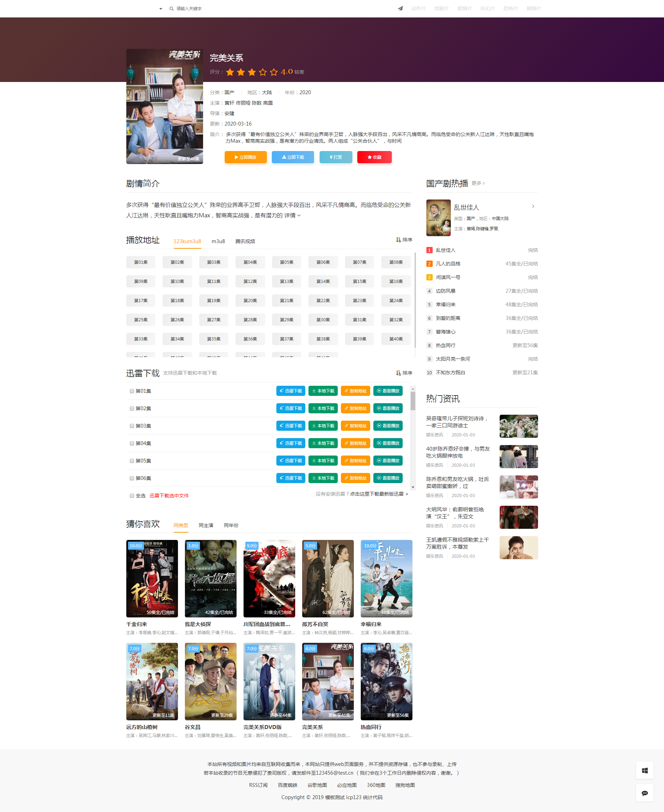Open the 千金归来 poster thumbnail
The width and height of the screenshot is (664, 812).
(152, 578)
